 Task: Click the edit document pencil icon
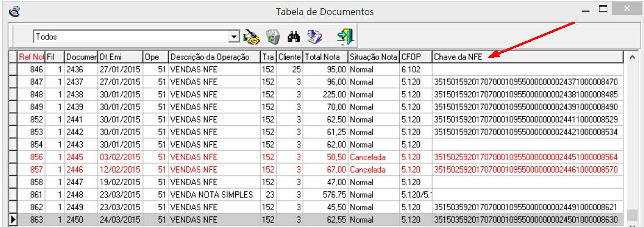pos(252,37)
